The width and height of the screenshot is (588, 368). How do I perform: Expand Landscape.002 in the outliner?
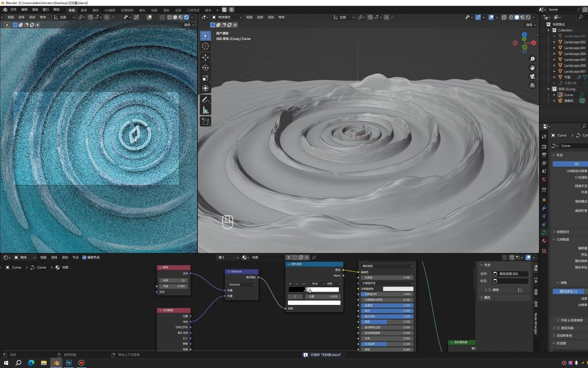point(554,42)
